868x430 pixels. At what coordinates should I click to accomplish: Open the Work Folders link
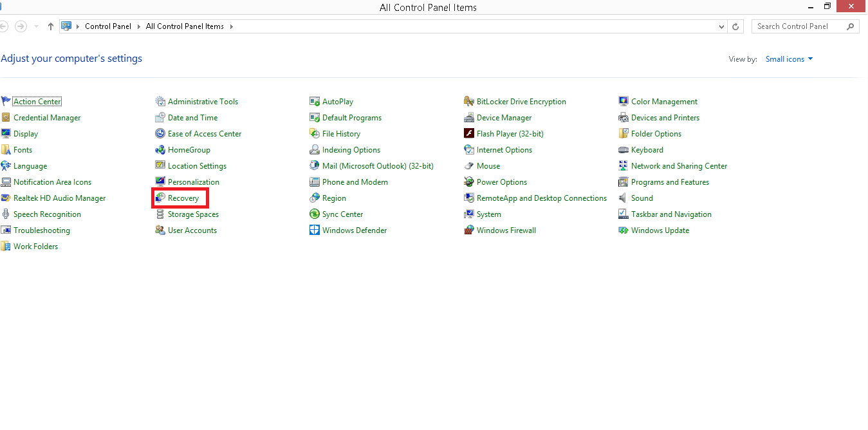[36, 247]
